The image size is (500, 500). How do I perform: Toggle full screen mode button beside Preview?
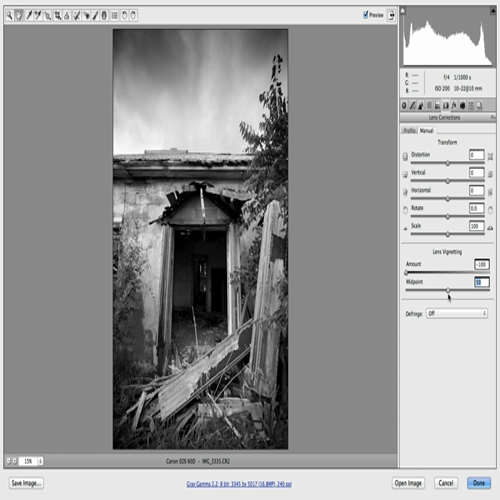391,15
